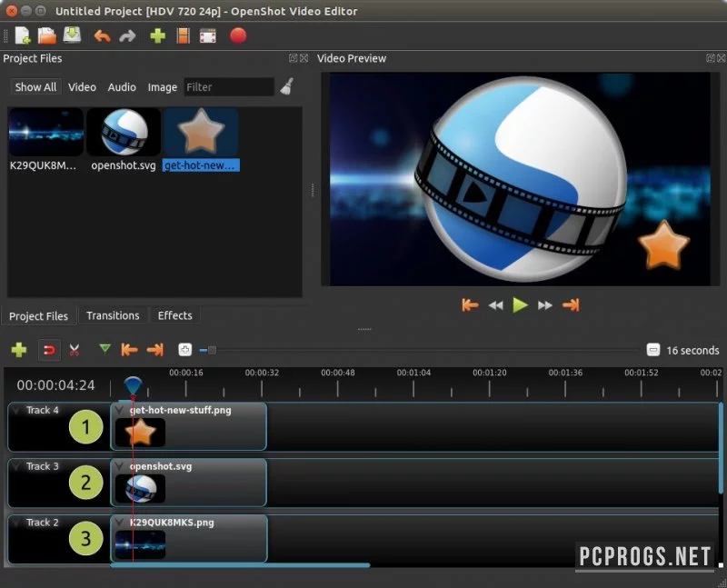Filter project files by Video
Image resolution: width=727 pixels, height=588 pixels.
click(82, 86)
